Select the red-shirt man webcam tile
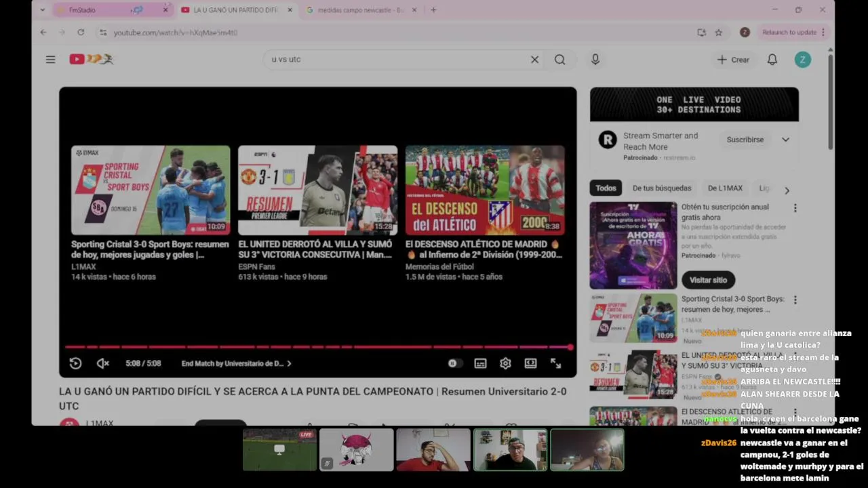 tap(433, 449)
